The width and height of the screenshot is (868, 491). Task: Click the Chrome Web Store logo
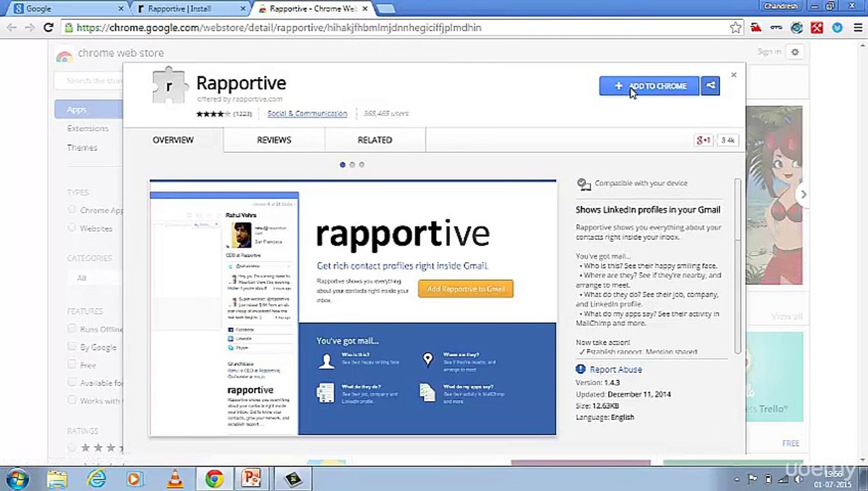pos(63,54)
